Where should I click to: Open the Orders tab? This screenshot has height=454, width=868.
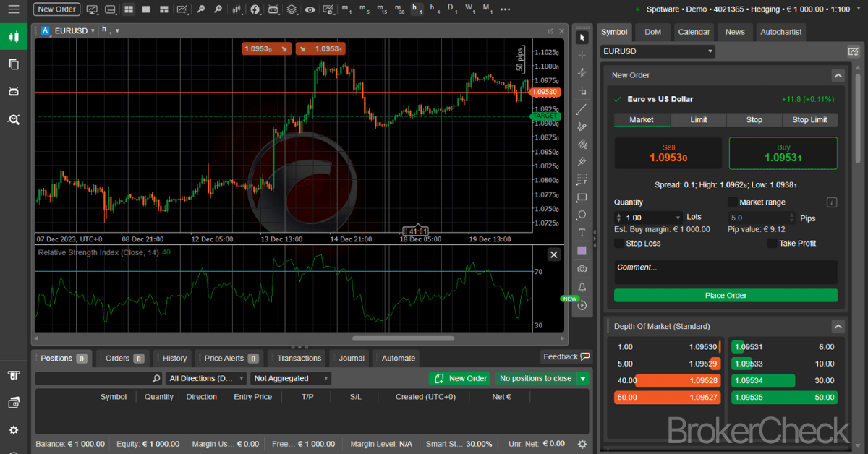124,358
